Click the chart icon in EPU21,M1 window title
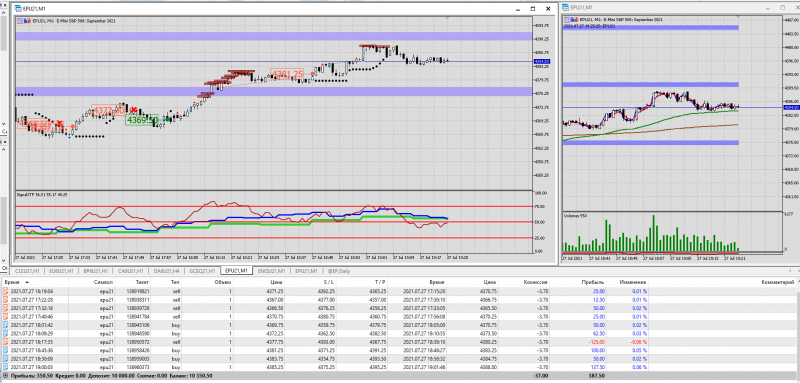Screen dimensions: 800x383 (18, 9)
